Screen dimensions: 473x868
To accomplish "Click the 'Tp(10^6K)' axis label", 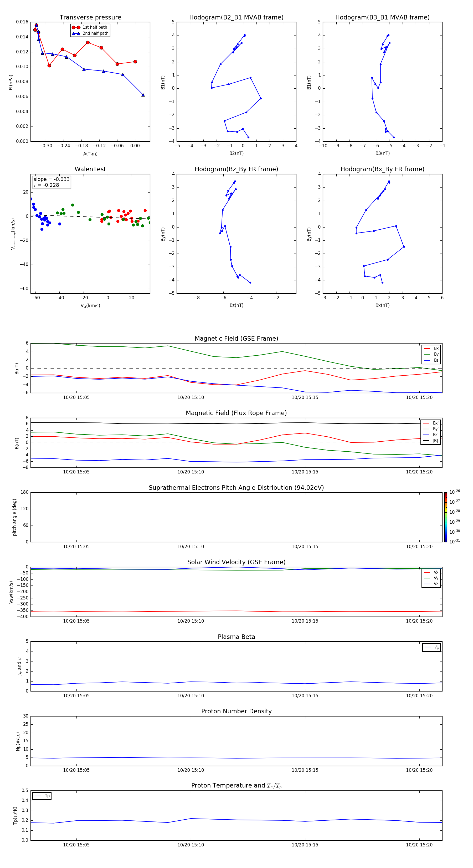I will [x=15, y=815].
